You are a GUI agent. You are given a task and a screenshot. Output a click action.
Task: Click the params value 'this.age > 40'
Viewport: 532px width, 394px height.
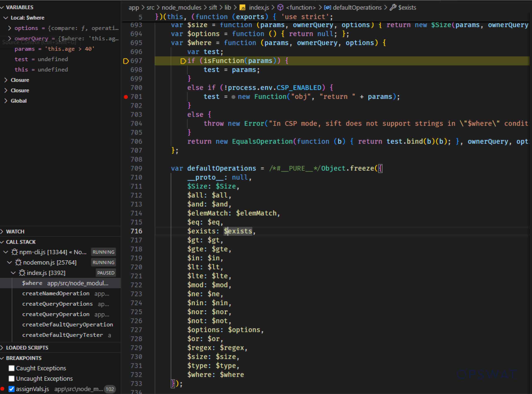pos(69,49)
